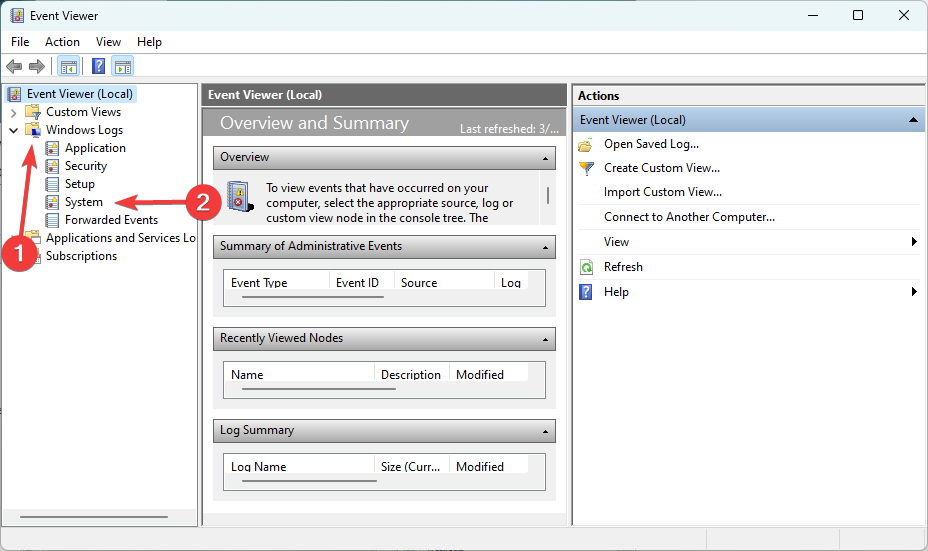The width and height of the screenshot is (928, 551).
Task: Click Connect to Another Computer action
Action: coord(689,217)
